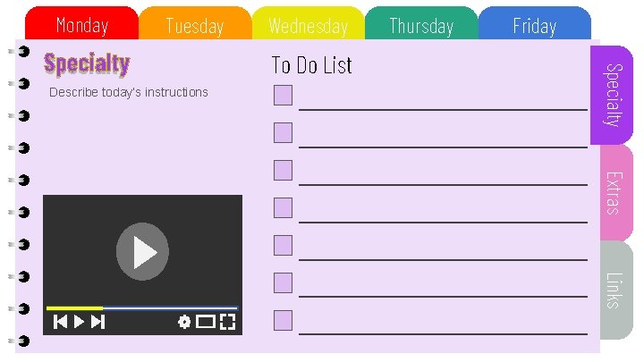
Task: Enter fullscreen video mode
Action: pos(227,322)
